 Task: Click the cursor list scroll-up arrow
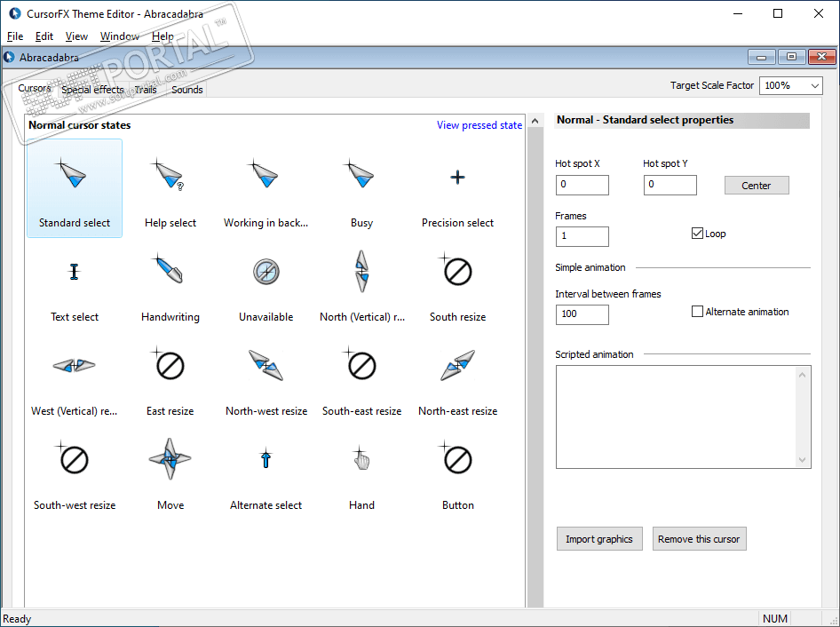pos(535,121)
